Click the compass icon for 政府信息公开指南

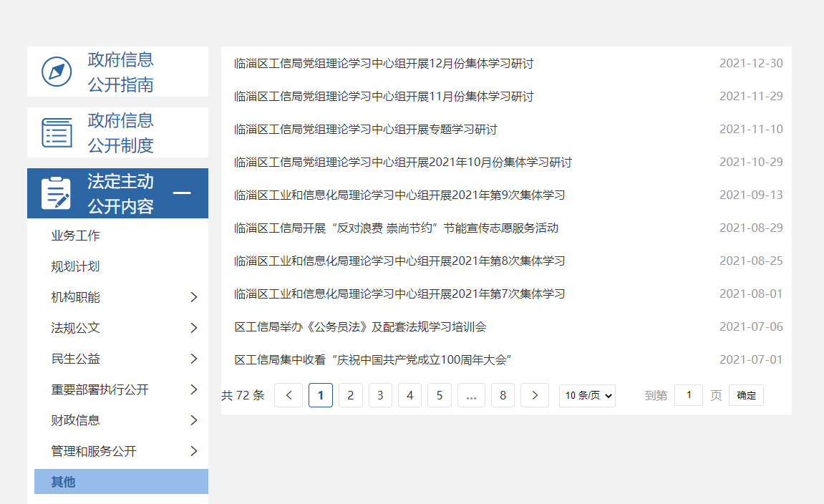coord(57,72)
